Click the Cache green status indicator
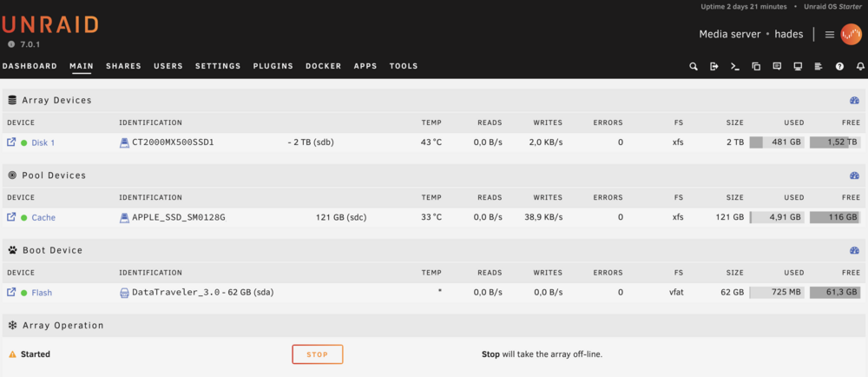 23,217
